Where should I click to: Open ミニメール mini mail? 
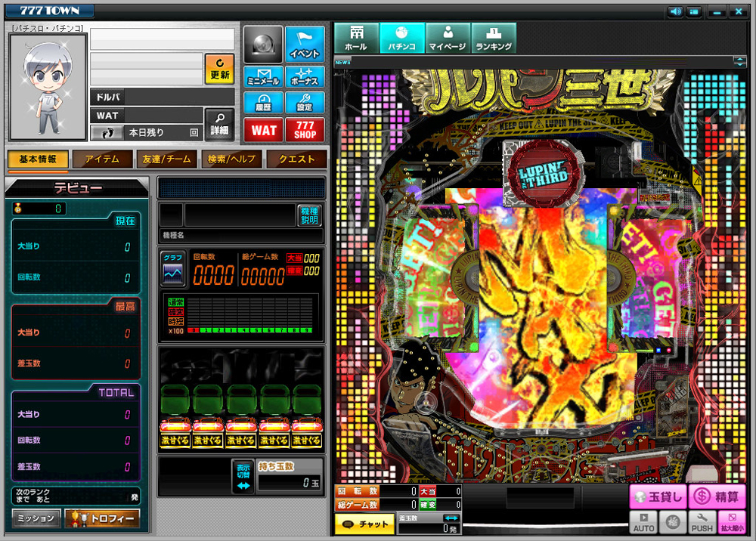pos(263,77)
